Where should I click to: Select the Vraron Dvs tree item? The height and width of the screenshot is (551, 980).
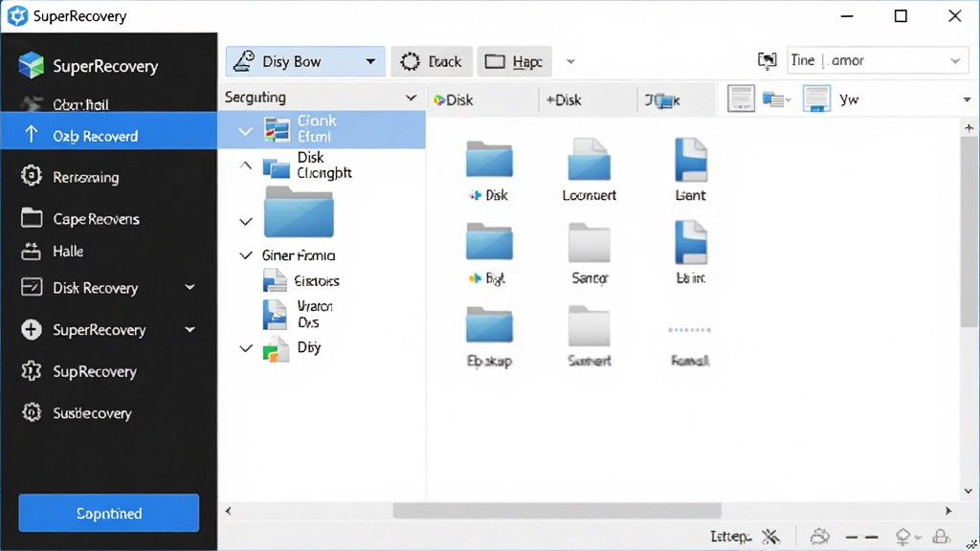(299, 314)
